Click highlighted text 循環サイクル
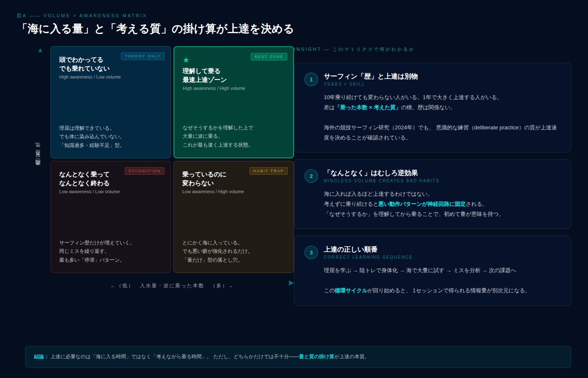The height and width of the screenshot is (378, 588). click(351, 291)
